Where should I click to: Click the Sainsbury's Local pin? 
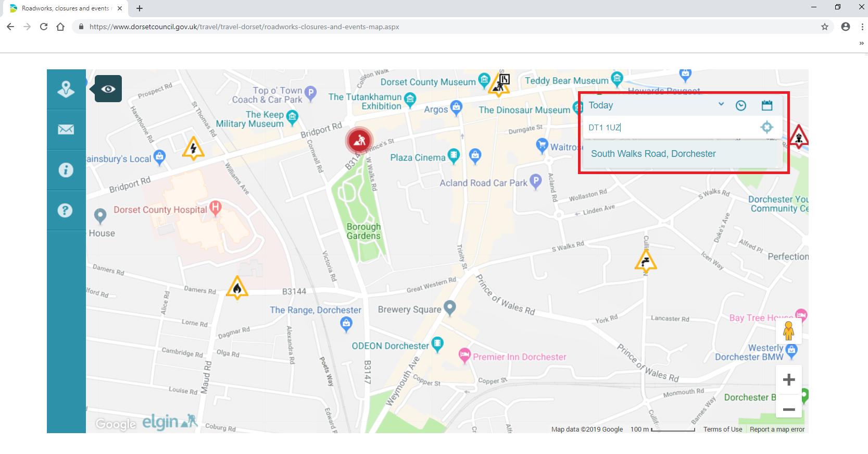[159, 156]
